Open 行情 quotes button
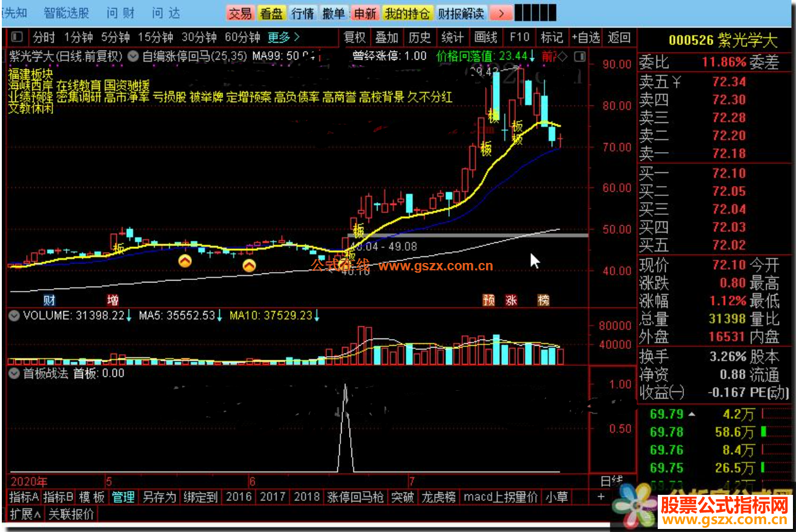 (303, 13)
